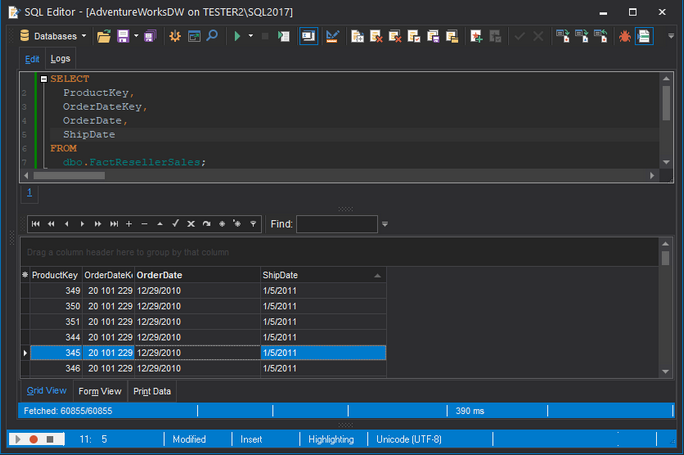Click the Execute query play button
This screenshot has height=455, width=684.
tap(237, 36)
